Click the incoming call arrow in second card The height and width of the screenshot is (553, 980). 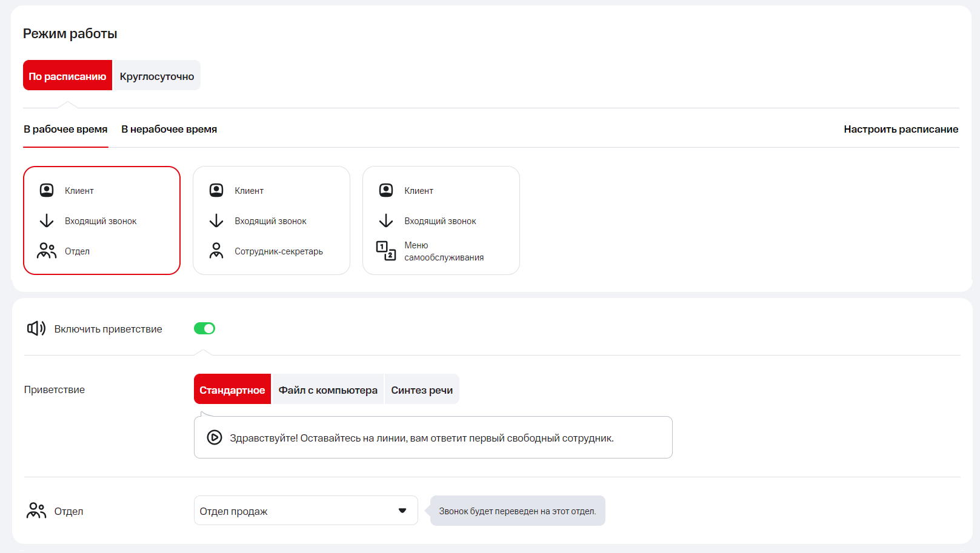tap(216, 220)
